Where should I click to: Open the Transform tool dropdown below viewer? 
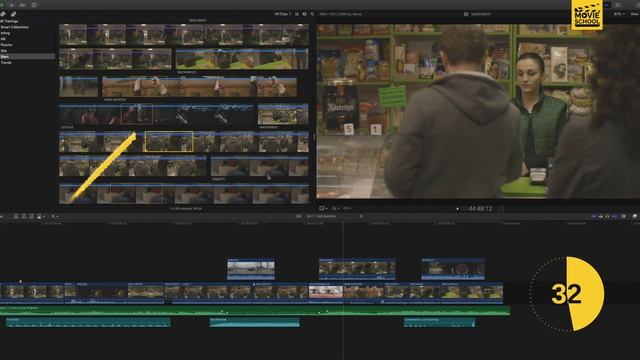click(x=323, y=208)
